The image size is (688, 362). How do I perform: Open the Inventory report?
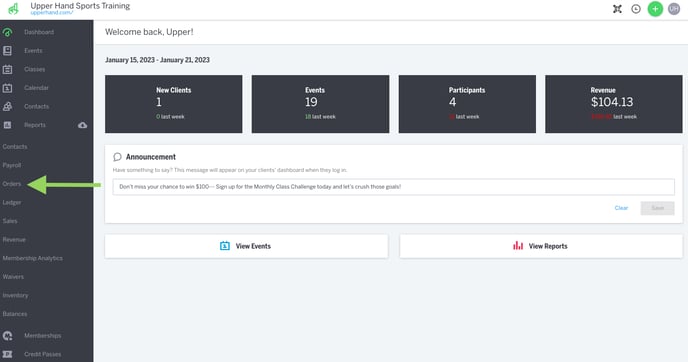(15, 295)
